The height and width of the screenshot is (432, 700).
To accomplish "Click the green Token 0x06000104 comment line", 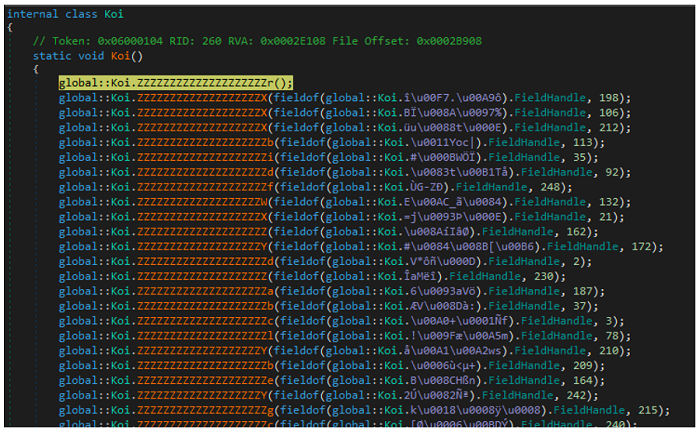I will (x=257, y=41).
